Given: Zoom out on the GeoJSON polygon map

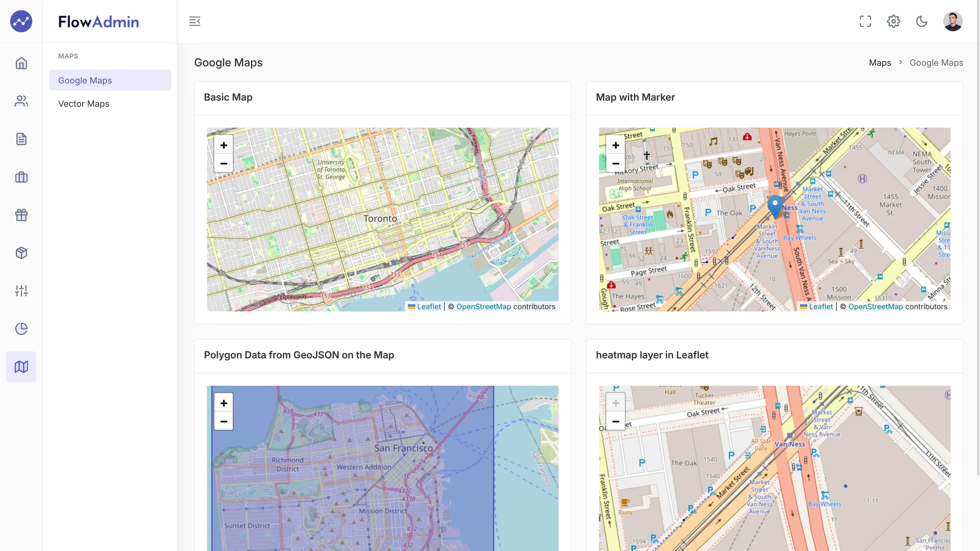Looking at the screenshot, I should [224, 421].
